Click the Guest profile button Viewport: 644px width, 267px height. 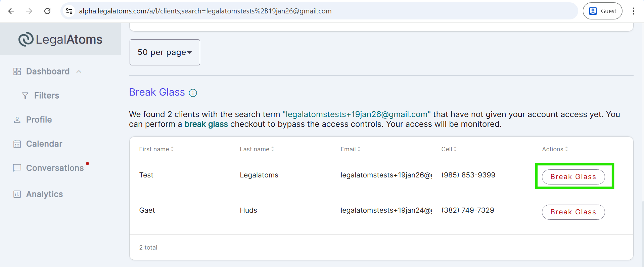tap(602, 11)
